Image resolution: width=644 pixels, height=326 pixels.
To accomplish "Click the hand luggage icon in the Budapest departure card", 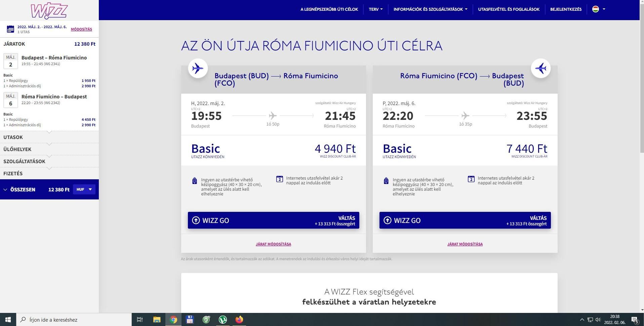I will pos(194,181).
